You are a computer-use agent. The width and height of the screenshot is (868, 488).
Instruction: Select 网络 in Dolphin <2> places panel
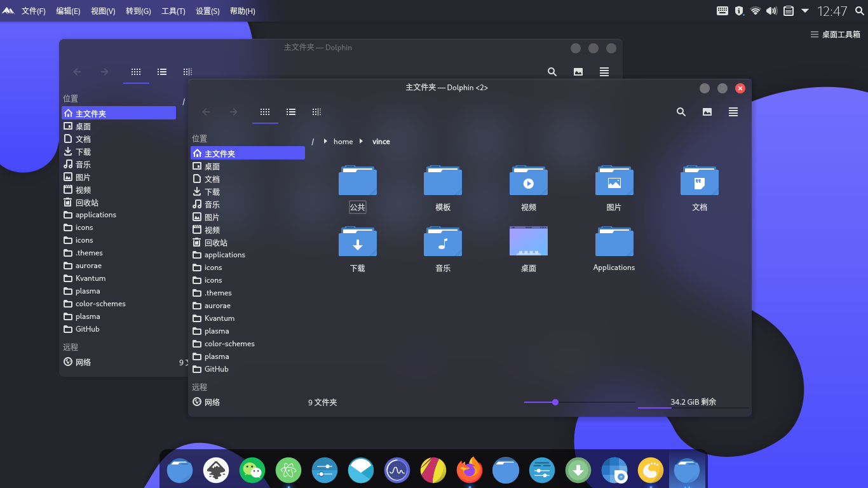point(248,402)
